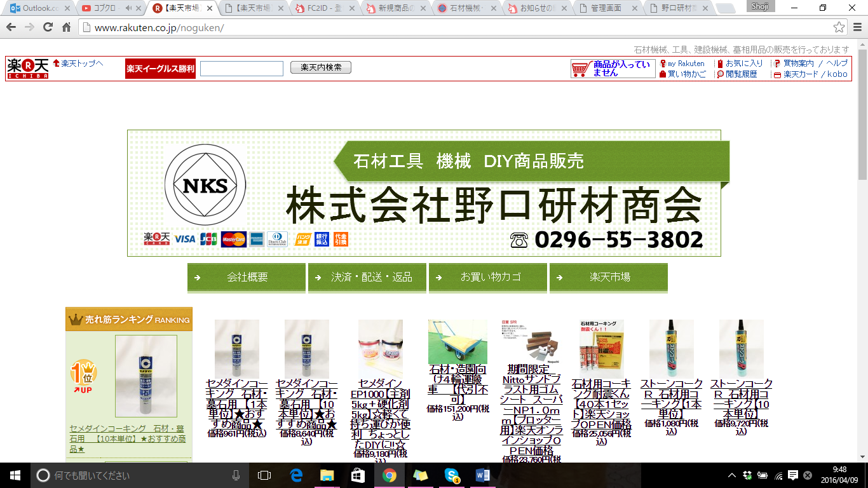This screenshot has height=488, width=868.
Task: Open the 会社概要 navigation button
Action: [x=247, y=277]
